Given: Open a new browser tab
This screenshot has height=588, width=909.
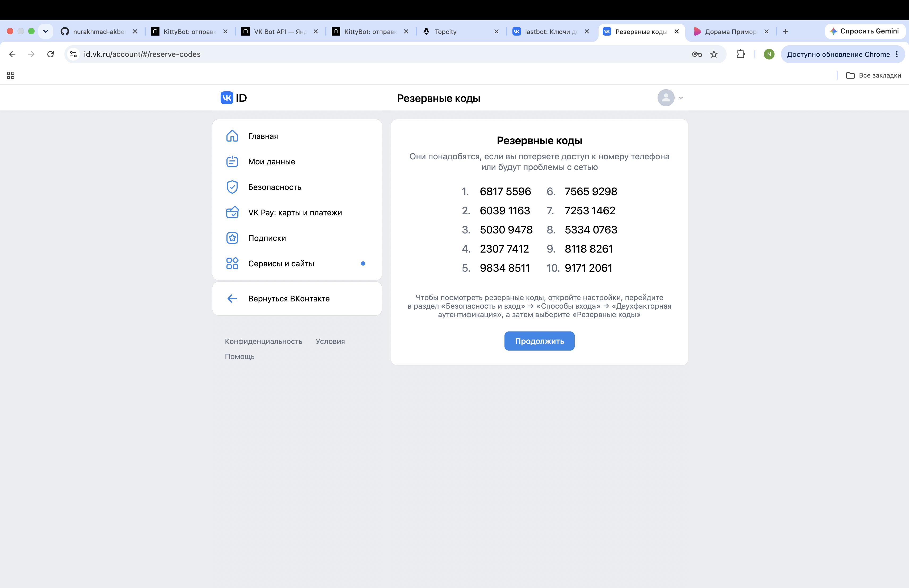Looking at the screenshot, I should point(786,31).
